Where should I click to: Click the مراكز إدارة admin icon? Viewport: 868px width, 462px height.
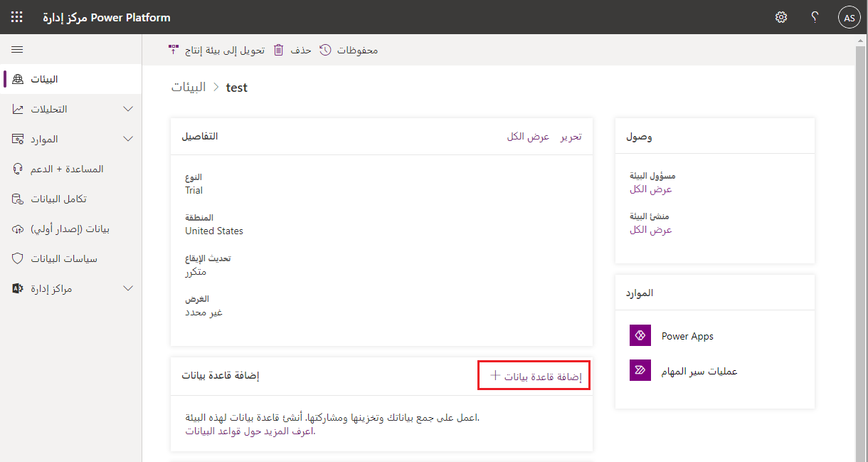tap(18, 288)
